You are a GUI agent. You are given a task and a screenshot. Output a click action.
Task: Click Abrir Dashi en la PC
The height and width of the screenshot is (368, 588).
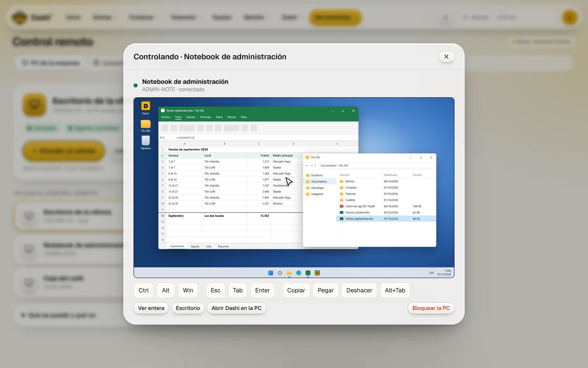[237, 308]
